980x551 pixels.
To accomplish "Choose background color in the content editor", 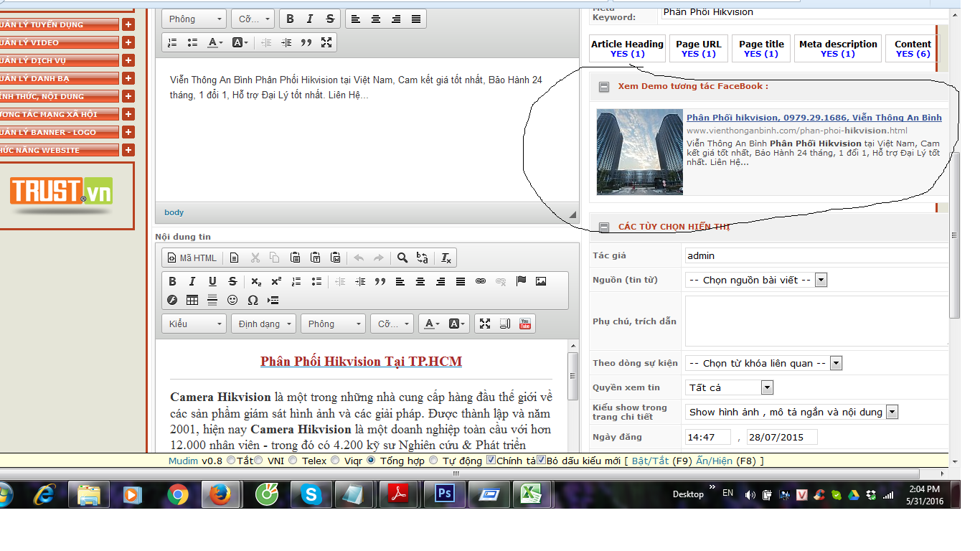I will (x=456, y=324).
